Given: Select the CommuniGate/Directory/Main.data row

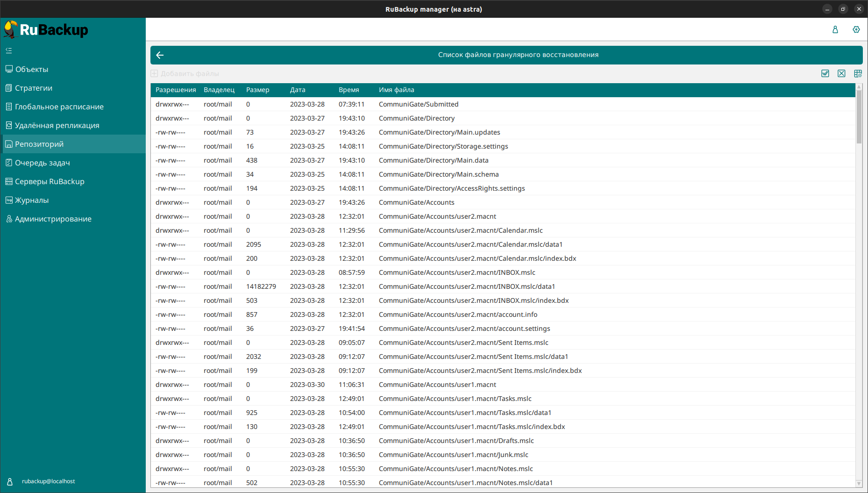Looking at the screenshot, I should [433, 160].
